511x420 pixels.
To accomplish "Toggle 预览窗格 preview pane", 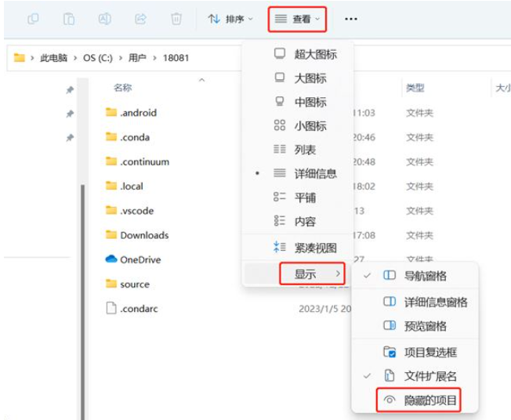I will (x=415, y=326).
